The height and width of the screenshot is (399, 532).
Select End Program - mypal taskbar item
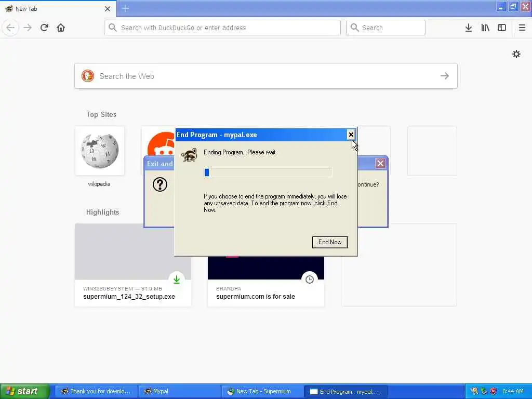[345, 392]
